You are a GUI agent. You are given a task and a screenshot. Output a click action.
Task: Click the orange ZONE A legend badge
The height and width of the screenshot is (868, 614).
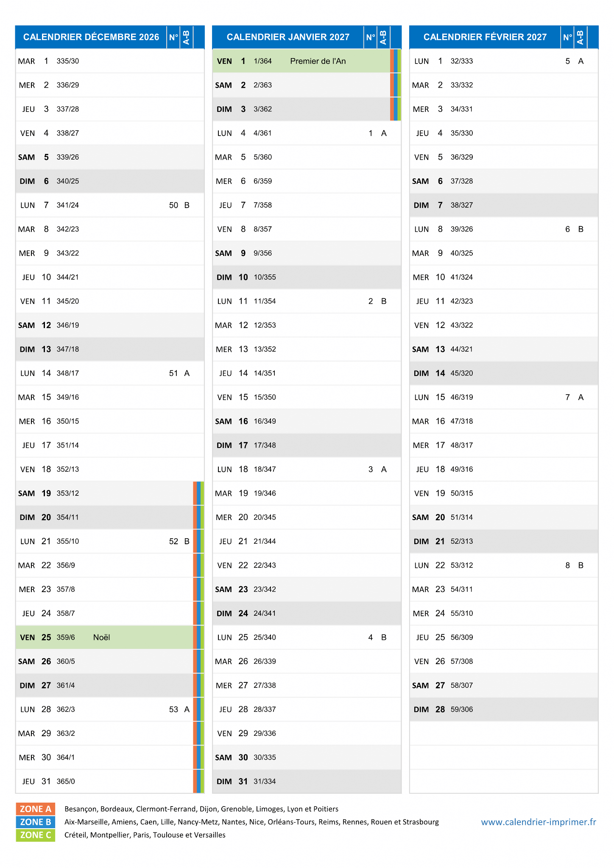tap(36, 809)
